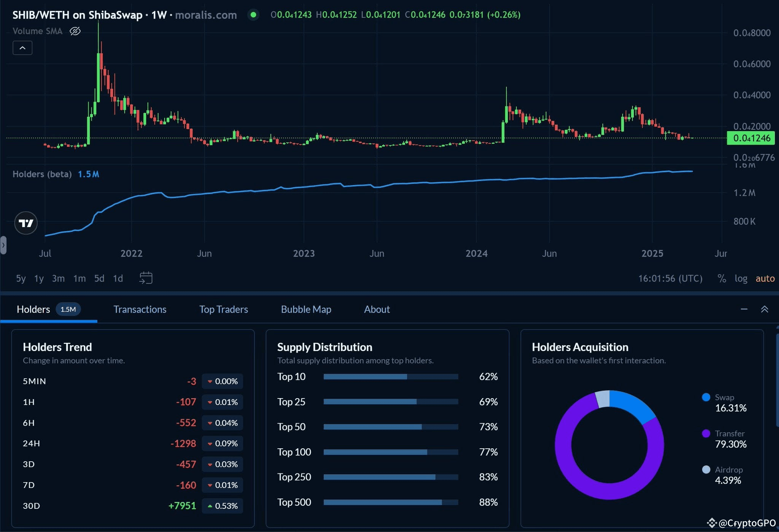Open the go-to-date calendar icon

point(146,278)
